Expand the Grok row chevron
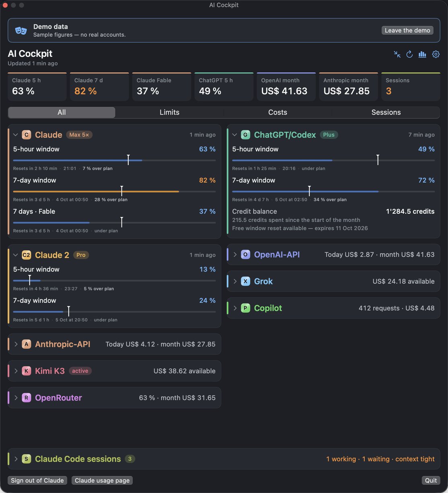This screenshot has width=448, height=493. [x=235, y=281]
